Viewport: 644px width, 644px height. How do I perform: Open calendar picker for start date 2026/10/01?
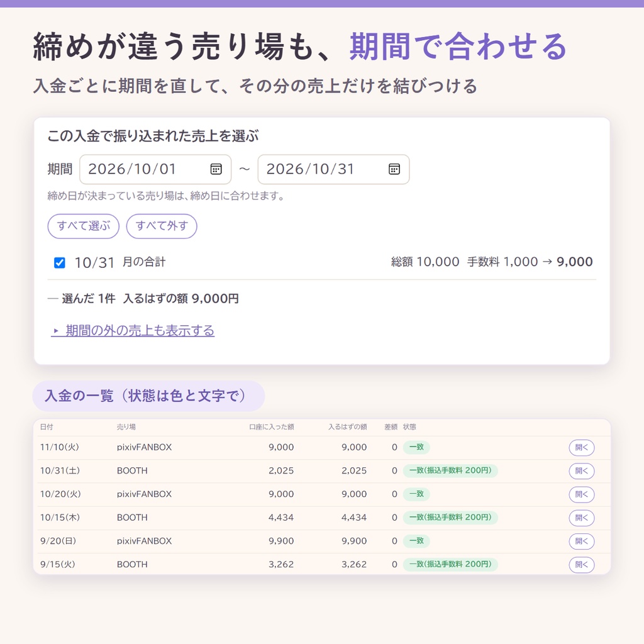coord(216,169)
